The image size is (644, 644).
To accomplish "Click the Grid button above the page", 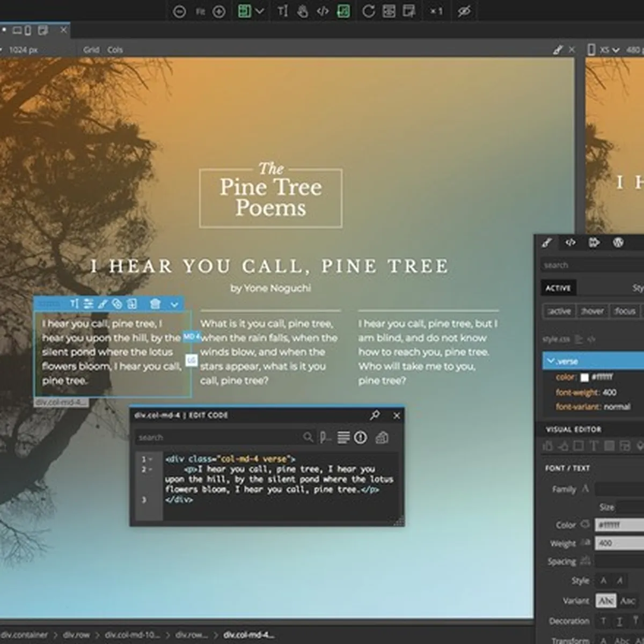I will pos(91,50).
